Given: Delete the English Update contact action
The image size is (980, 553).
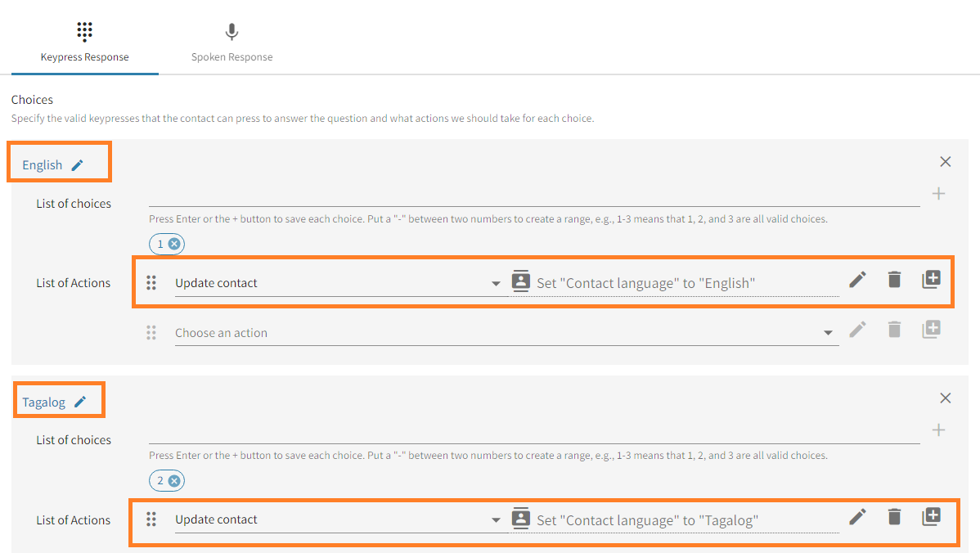Looking at the screenshot, I should click(x=894, y=280).
